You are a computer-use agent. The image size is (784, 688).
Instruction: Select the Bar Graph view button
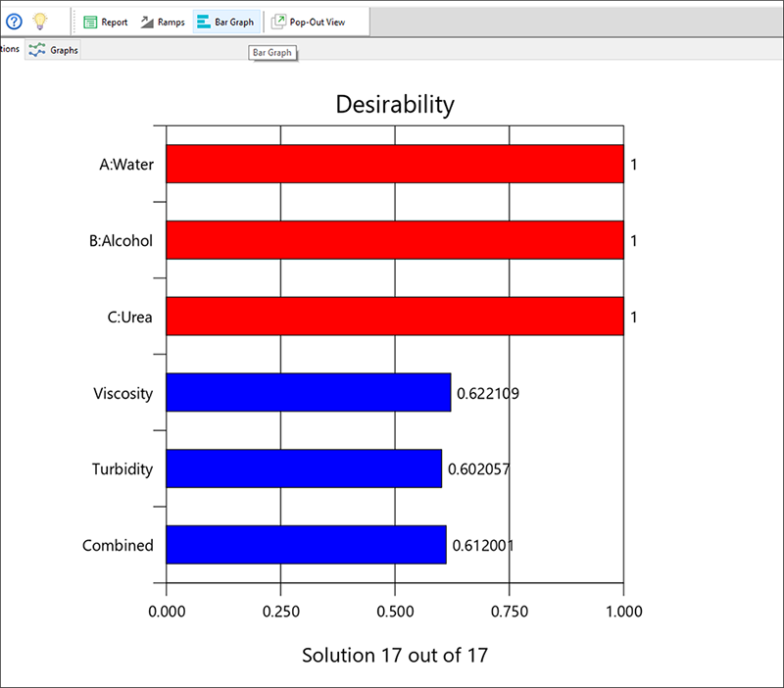[x=226, y=22]
